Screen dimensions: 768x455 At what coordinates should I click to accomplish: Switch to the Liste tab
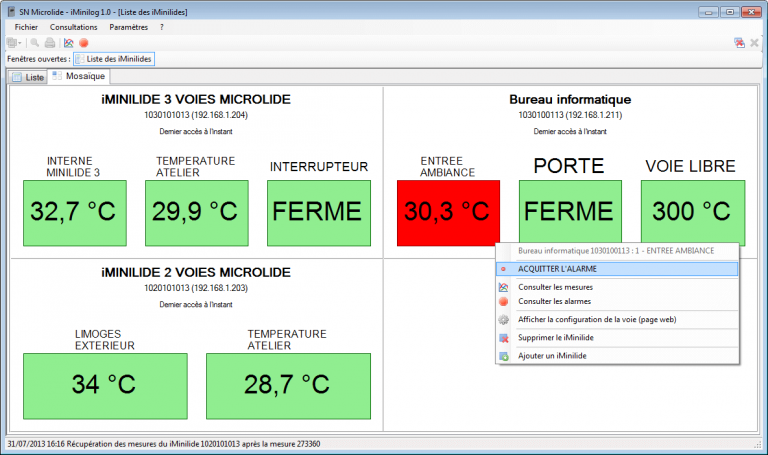[x=28, y=77]
